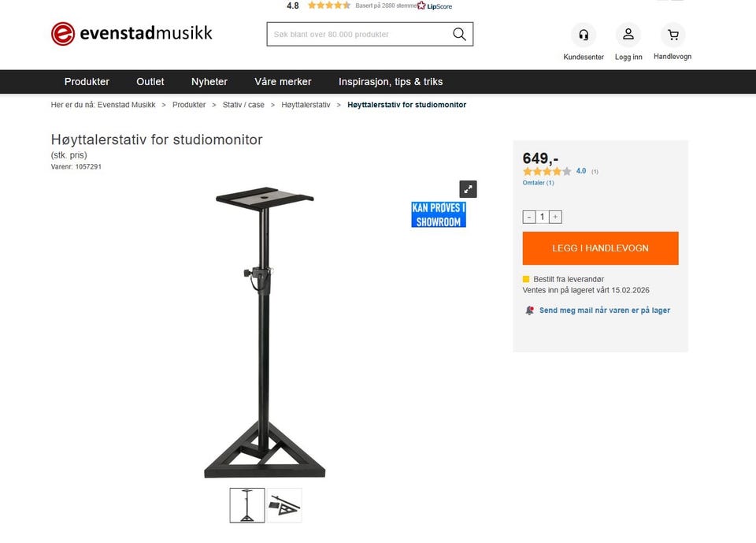This screenshot has width=756, height=543.
Task: Go to Høyttalerstativ breadcrumb
Action: (306, 105)
